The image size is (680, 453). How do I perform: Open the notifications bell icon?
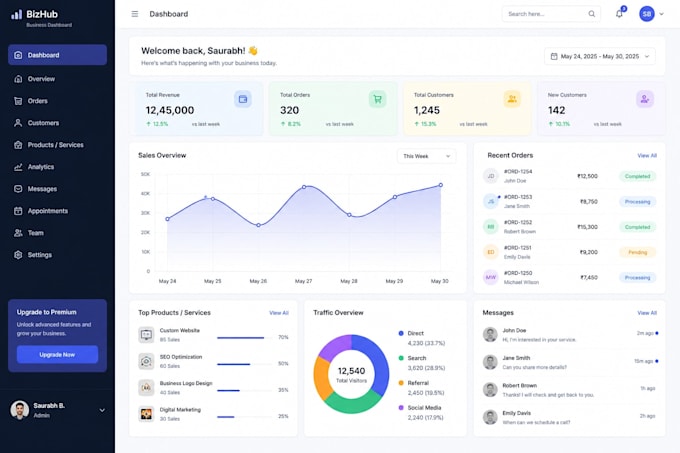619,14
